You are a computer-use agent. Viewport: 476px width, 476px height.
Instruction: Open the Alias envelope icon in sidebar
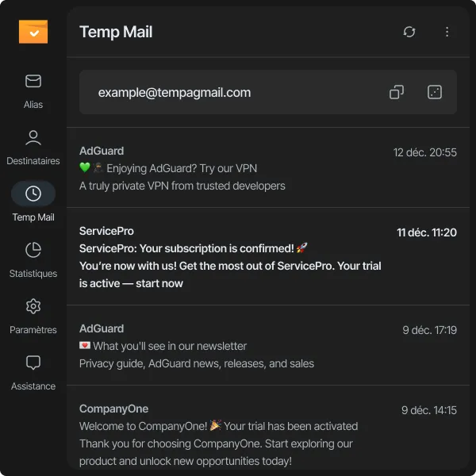click(x=33, y=81)
